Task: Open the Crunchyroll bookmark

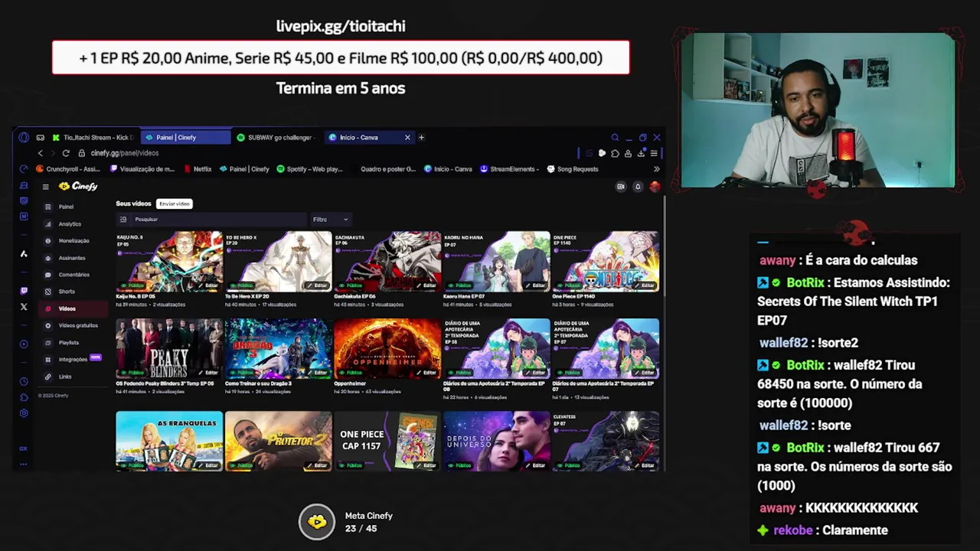Action: tap(69, 169)
